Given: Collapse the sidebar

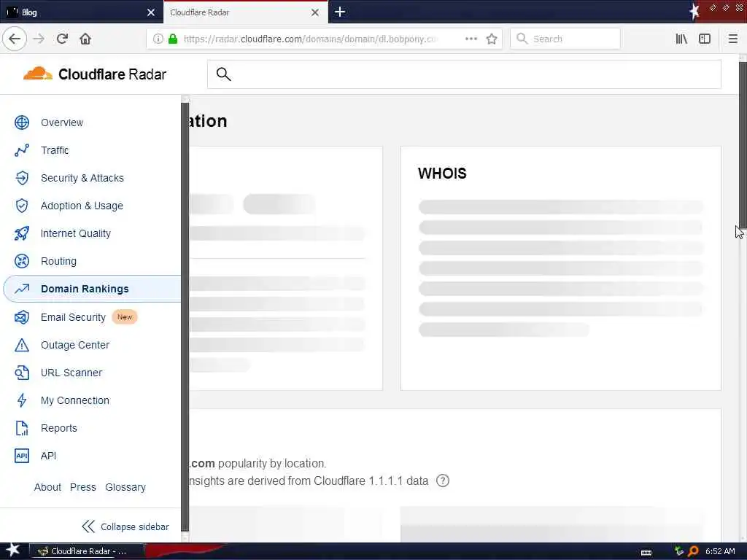Looking at the screenshot, I should coord(125,526).
